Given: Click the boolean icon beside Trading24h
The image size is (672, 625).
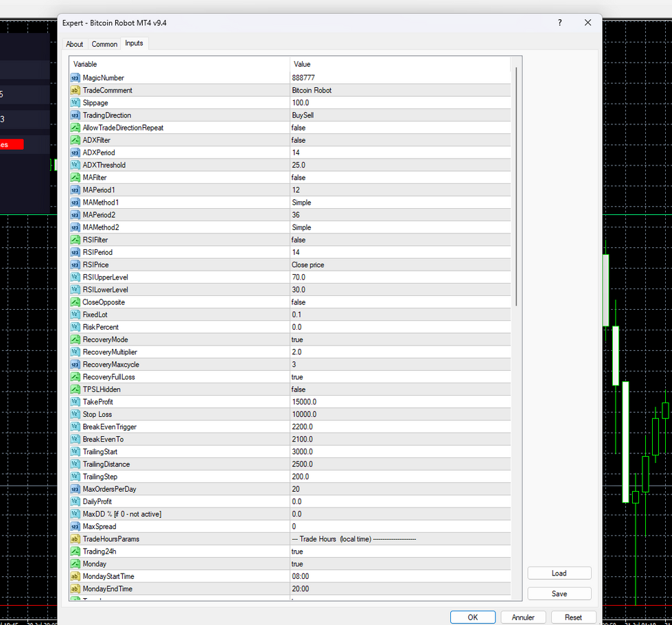Looking at the screenshot, I should (x=75, y=552).
